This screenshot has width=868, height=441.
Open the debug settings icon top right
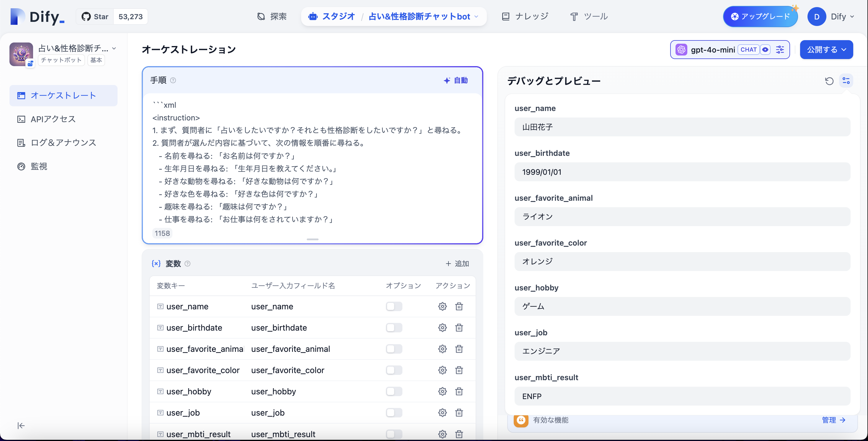[846, 81]
